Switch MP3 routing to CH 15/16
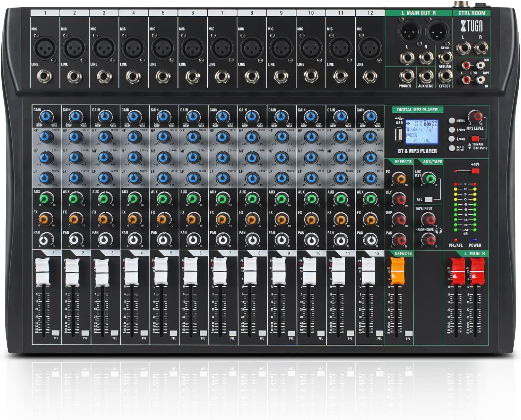This screenshot has height=420, width=521. (475, 139)
